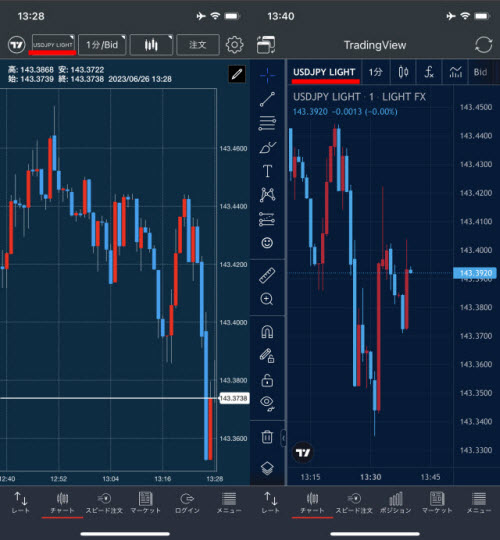The height and width of the screenshot is (540, 500).
Task: Toggle stay-in-drawing-mode pencil lock
Action: [267, 356]
